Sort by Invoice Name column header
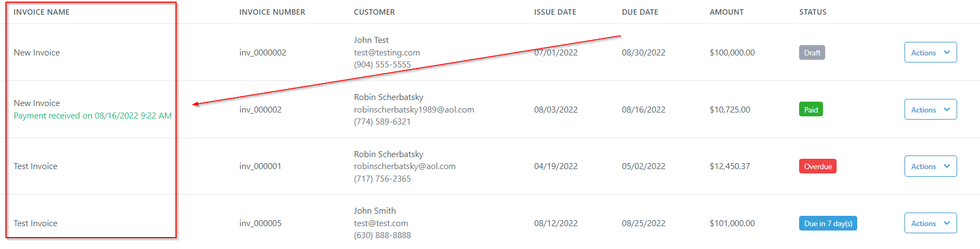The image size is (980, 249). pos(41,12)
